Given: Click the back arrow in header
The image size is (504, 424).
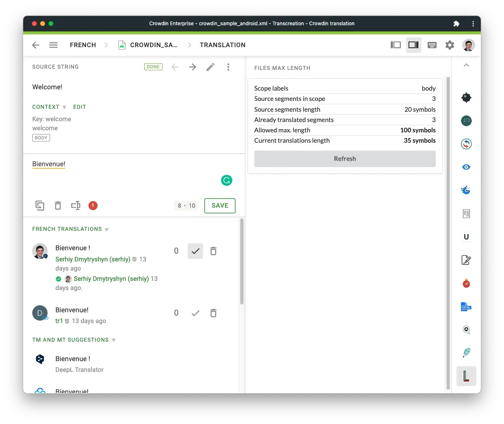Looking at the screenshot, I should pyautogui.click(x=36, y=45).
